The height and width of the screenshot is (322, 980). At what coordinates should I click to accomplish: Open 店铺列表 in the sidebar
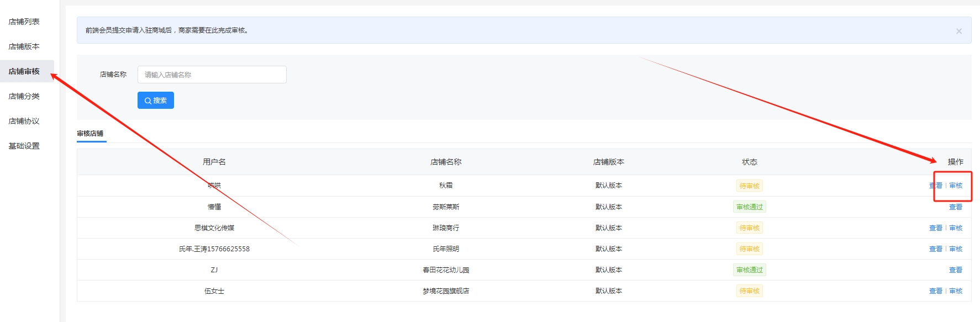point(24,22)
